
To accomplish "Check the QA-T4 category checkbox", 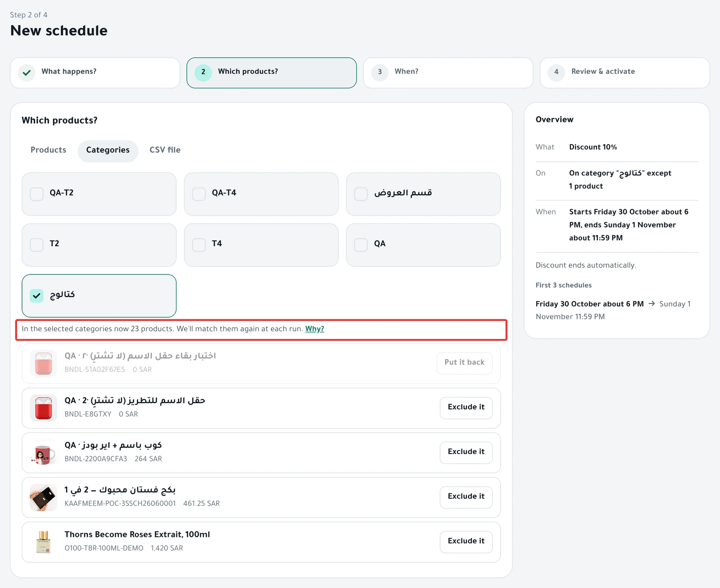I will [199, 194].
